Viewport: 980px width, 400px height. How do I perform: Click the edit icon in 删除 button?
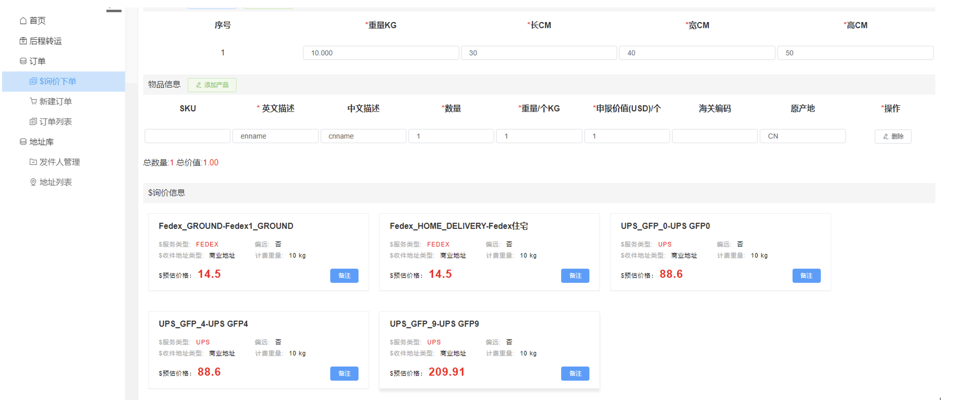point(886,136)
